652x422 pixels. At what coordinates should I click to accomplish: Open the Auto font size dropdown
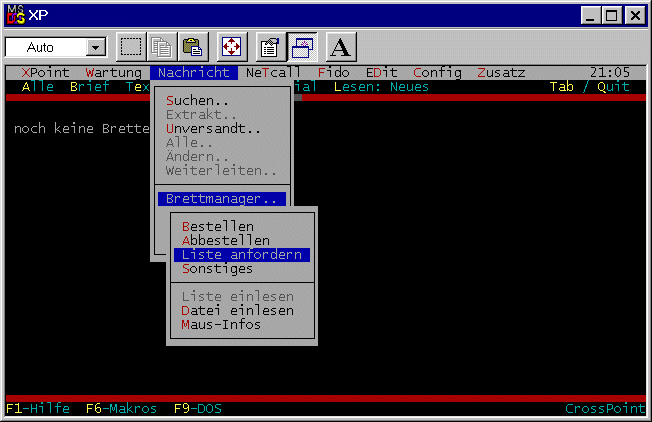[x=96, y=47]
